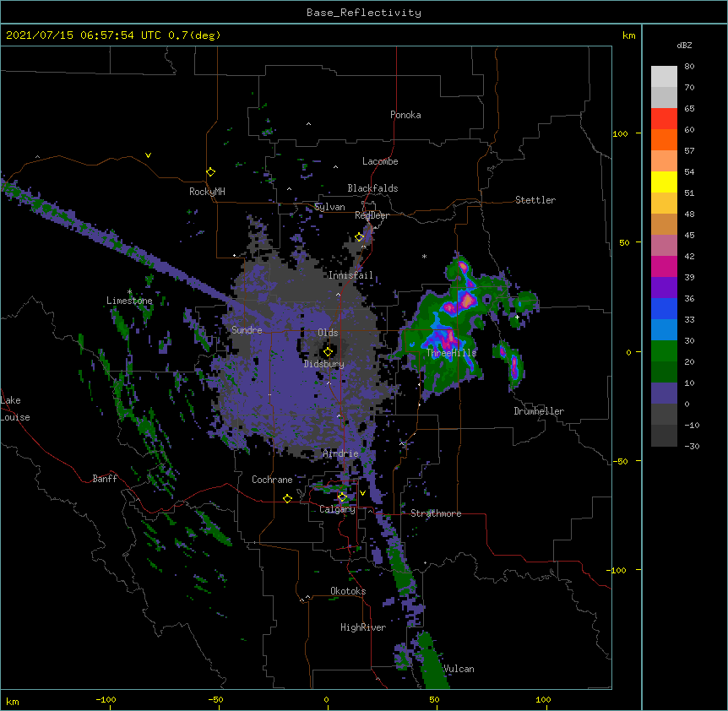
Task: Click the -30 value on the dBZ legend
Action: tap(692, 447)
